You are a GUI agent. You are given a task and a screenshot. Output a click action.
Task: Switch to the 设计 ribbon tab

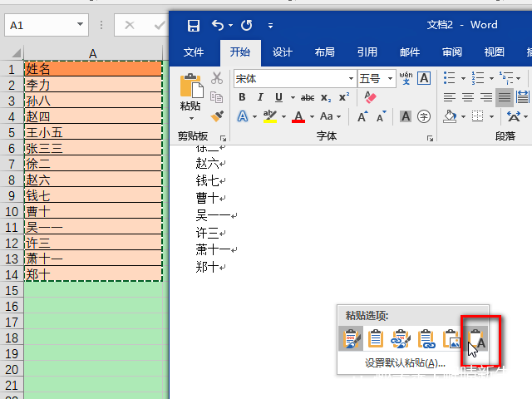(283, 52)
